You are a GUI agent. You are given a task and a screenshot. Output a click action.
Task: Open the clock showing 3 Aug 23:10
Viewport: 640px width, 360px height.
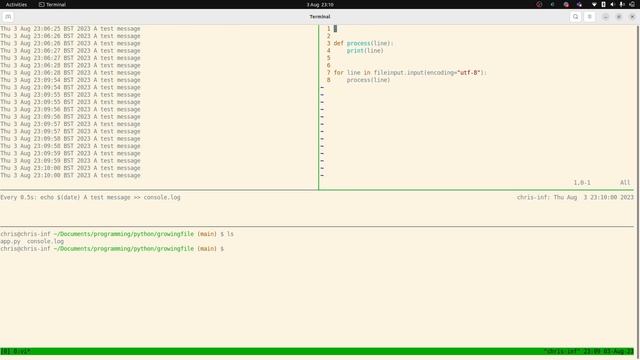coord(320,4)
